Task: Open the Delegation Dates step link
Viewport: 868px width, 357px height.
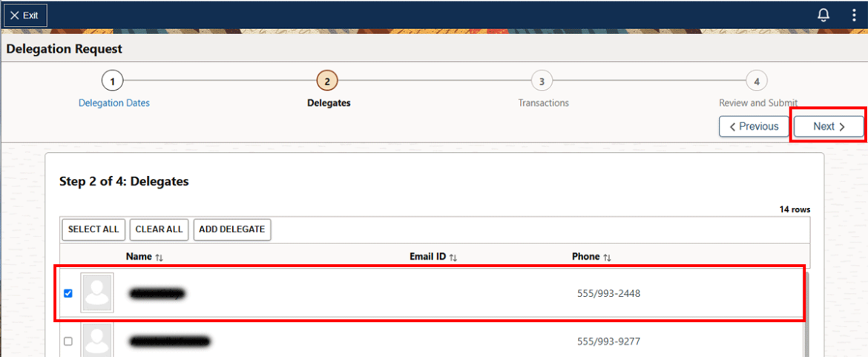Action: pos(114,103)
